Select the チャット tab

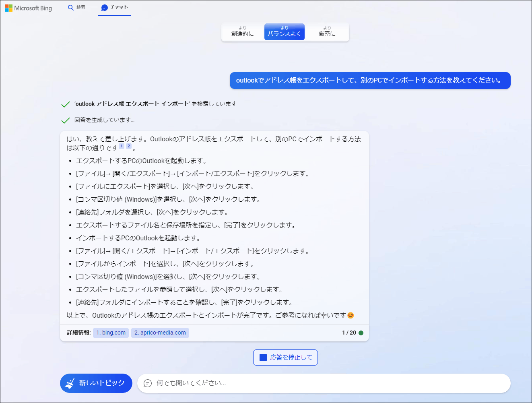115,8
